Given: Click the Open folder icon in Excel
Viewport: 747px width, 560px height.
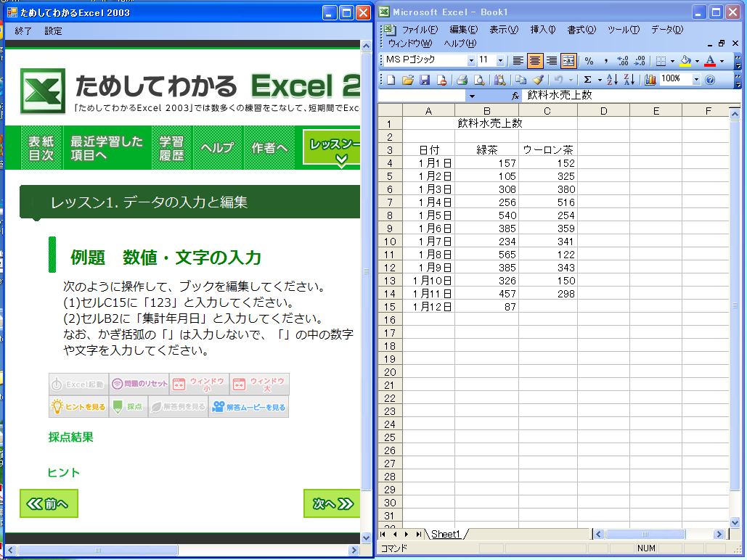Looking at the screenshot, I should 408,80.
